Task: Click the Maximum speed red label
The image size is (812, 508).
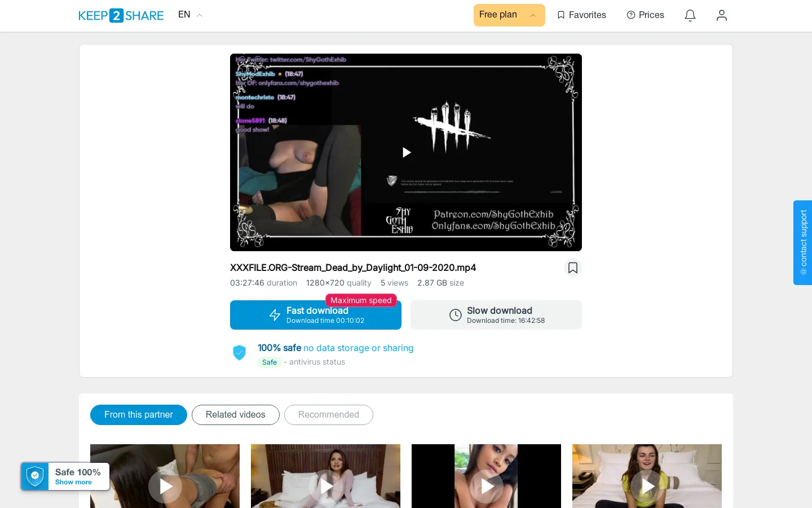Action: point(361,300)
